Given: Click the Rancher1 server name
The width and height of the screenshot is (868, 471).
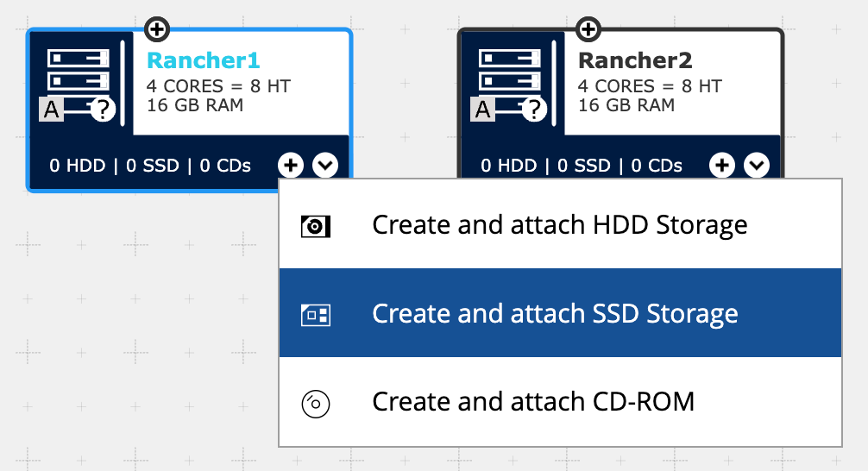Looking at the screenshot, I should (x=204, y=61).
